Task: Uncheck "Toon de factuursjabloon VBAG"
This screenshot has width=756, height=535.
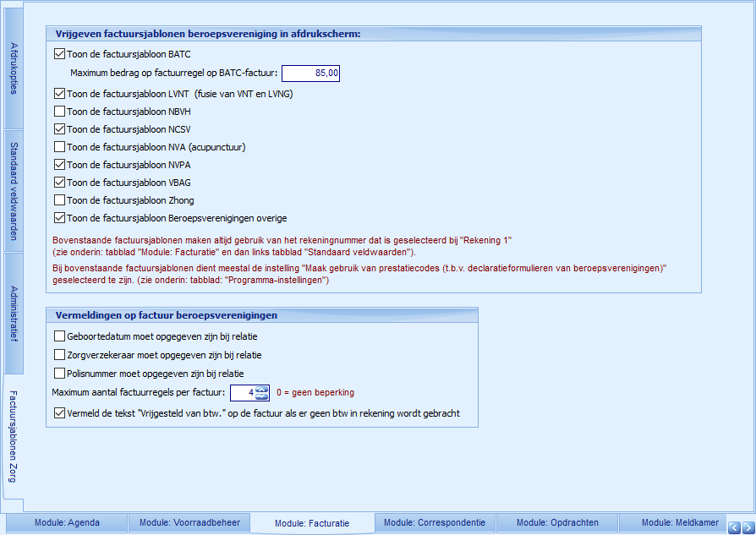Action: coord(59,181)
